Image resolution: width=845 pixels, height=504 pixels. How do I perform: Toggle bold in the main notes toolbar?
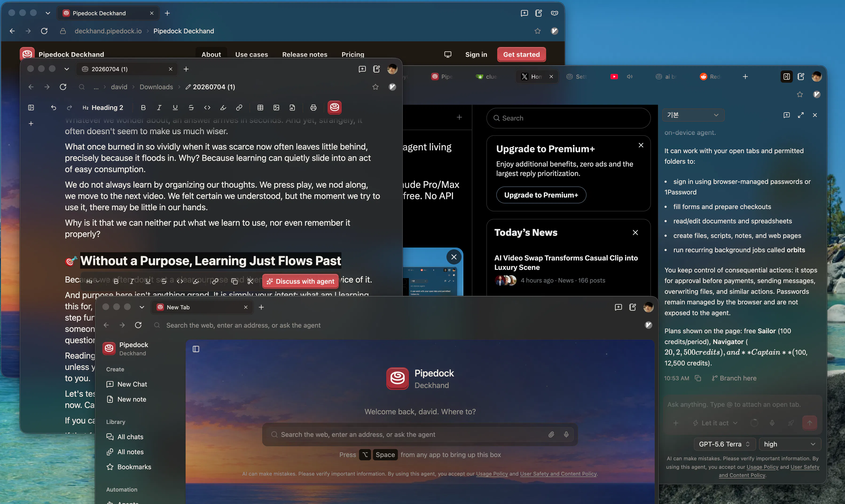[143, 108]
